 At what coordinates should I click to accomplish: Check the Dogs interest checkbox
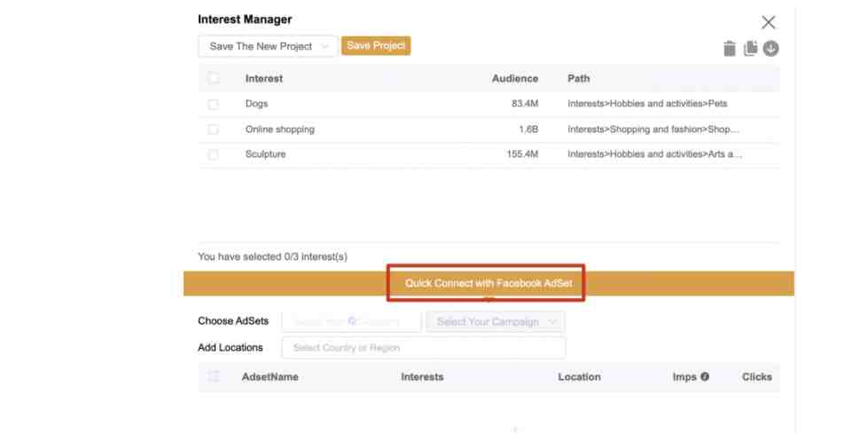pyautogui.click(x=213, y=104)
